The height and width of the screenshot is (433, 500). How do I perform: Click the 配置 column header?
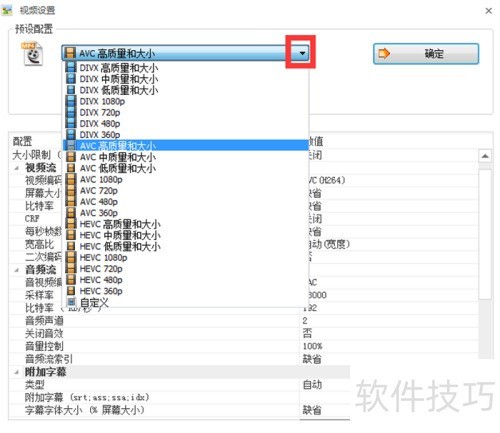click(x=22, y=141)
